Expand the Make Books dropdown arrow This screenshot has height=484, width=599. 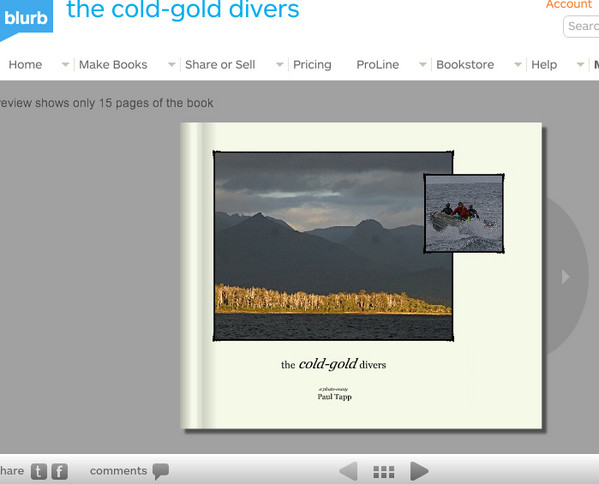tap(172, 65)
